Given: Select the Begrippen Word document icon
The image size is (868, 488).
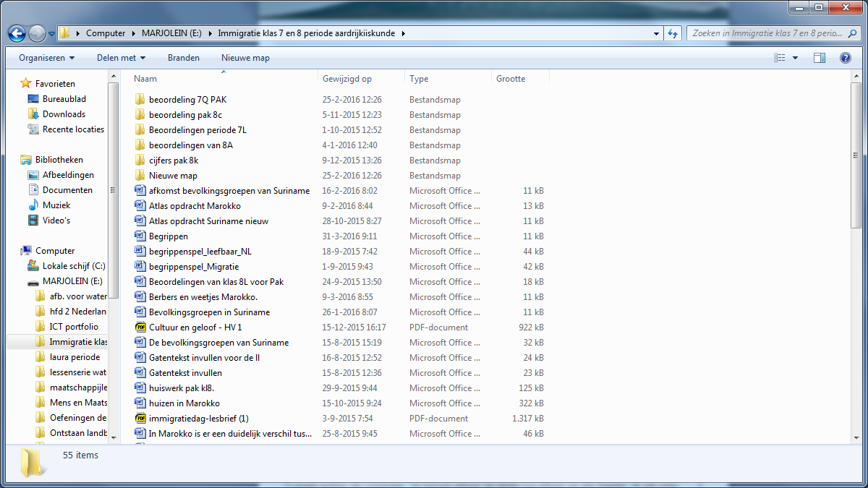Looking at the screenshot, I should tap(140, 236).
